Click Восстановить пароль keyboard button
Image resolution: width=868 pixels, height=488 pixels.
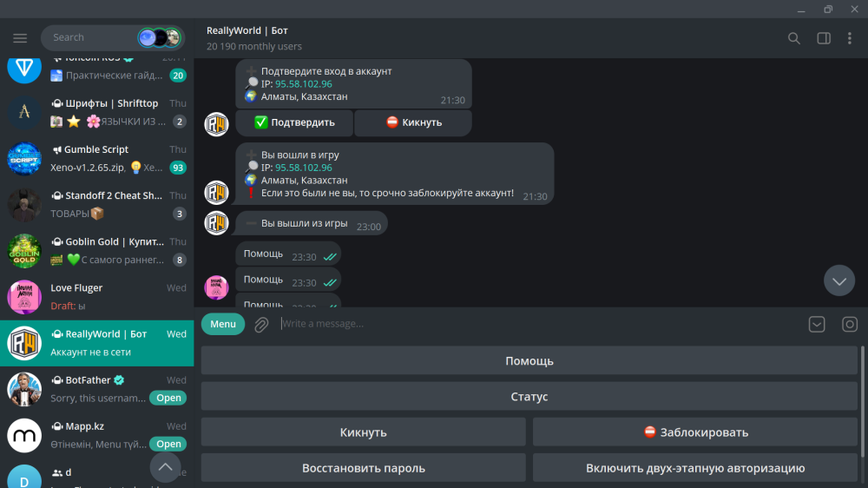pos(363,468)
